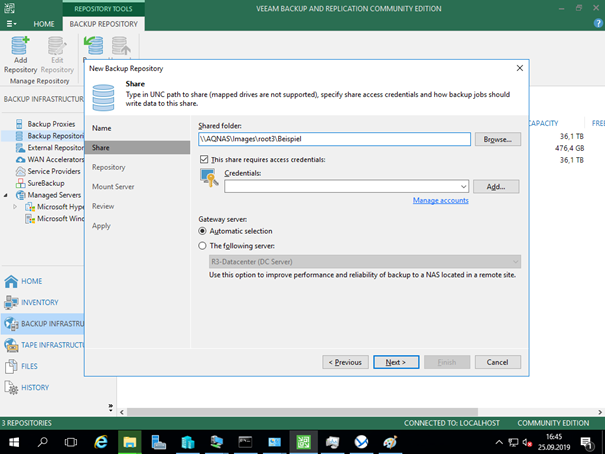Open the Files navigation pane
605x454 pixels.
30,366
